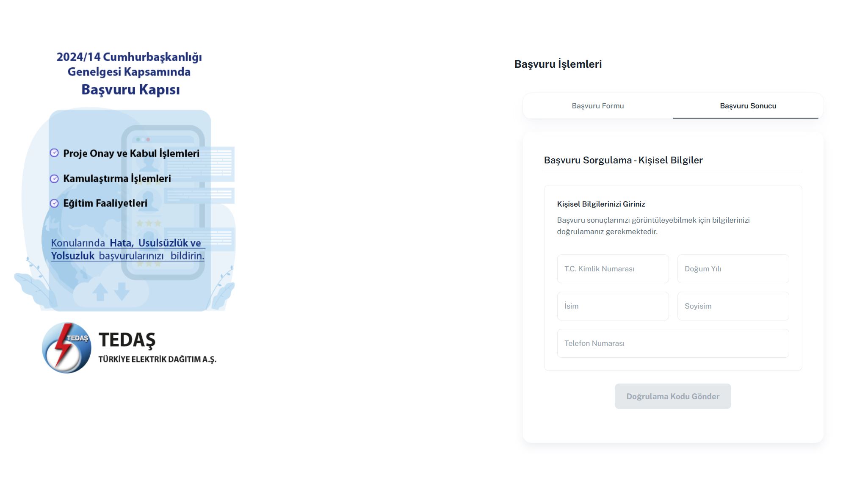Click the Başvuru Kapısı banner title

coord(130,90)
